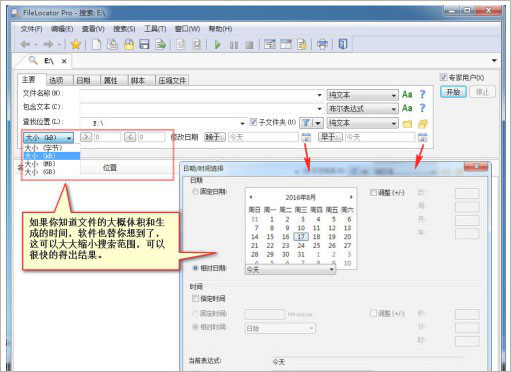The image size is (511, 372).
Task: Click the less-than size button
Action: [x=130, y=137]
